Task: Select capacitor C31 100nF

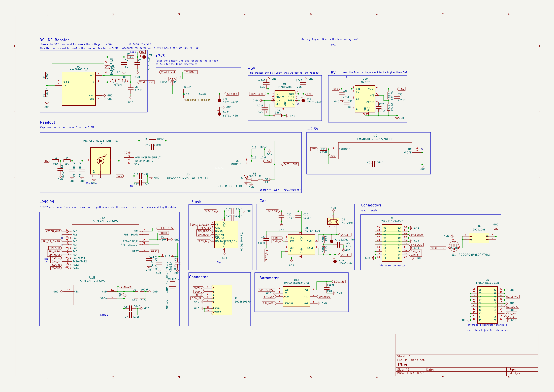Action: click(373, 164)
